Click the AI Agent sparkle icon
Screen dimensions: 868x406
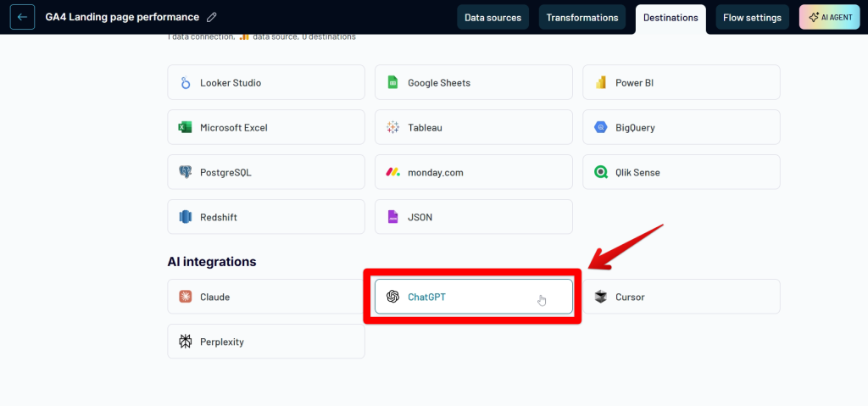pyautogui.click(x=813, y=17)
